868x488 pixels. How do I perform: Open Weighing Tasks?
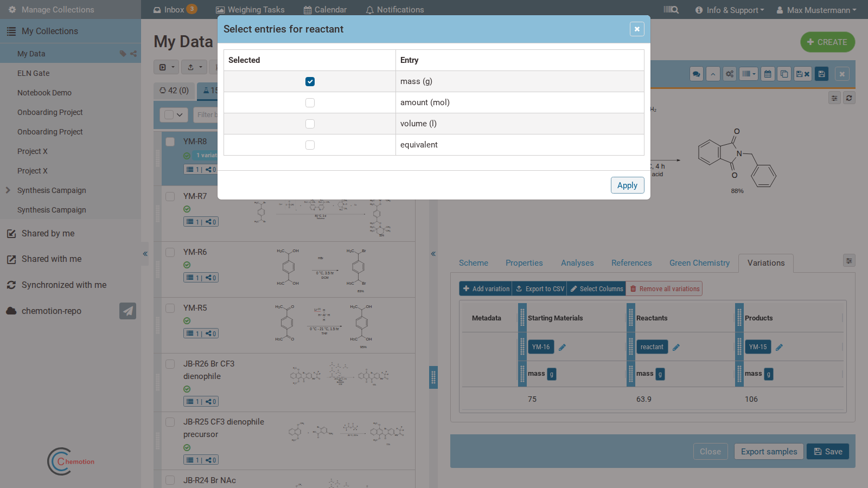coord(250,10)
